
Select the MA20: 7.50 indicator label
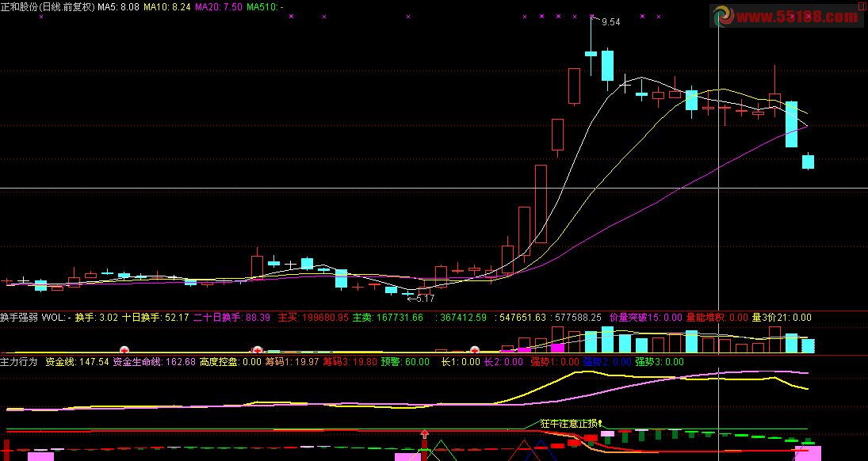coord(218,7)
